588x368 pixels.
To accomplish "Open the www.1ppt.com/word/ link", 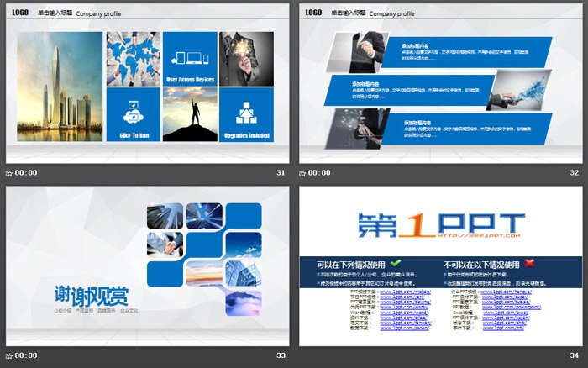I will 403,313.
